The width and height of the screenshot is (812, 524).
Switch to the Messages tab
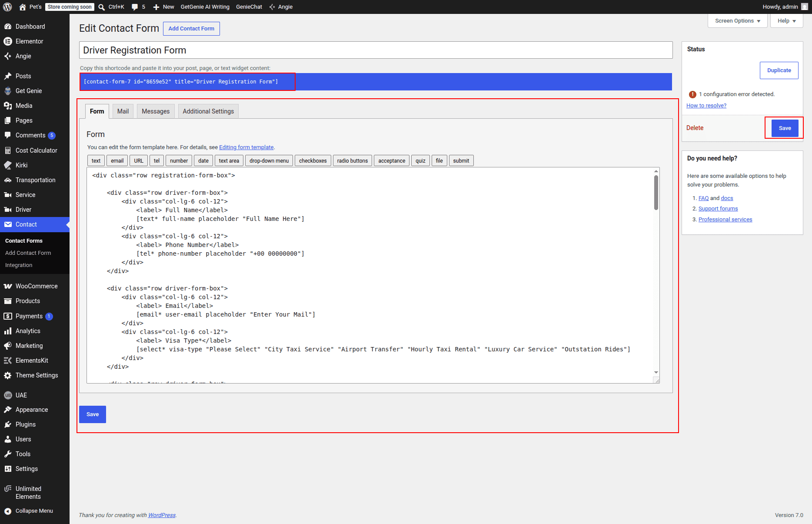click(156, 111)
